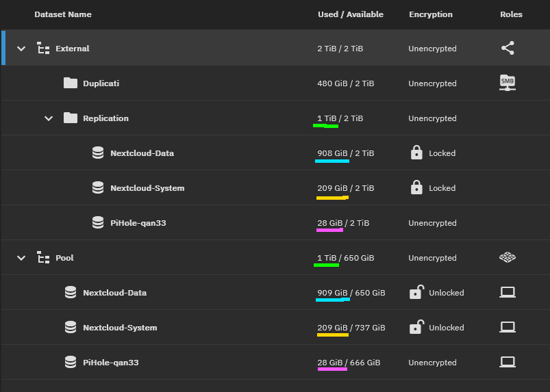Select the Duplicati dataset
This screenshot has height=392, width=550.
101,83
